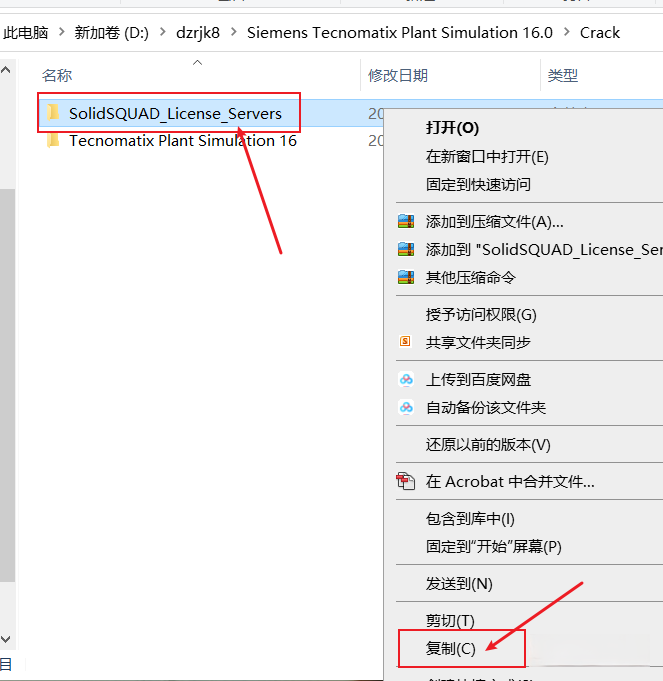
Task: Choose 还原以前的版本(V)
Action: pyautogui.click(x=488, y=445)
